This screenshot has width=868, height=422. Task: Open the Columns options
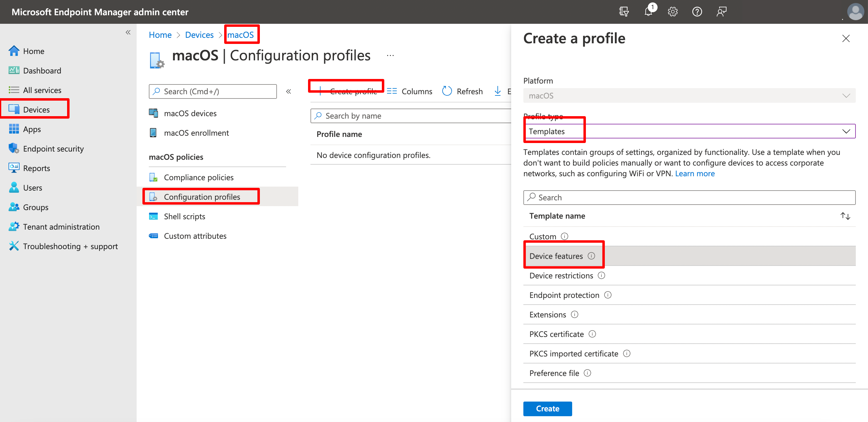point(409,91)
